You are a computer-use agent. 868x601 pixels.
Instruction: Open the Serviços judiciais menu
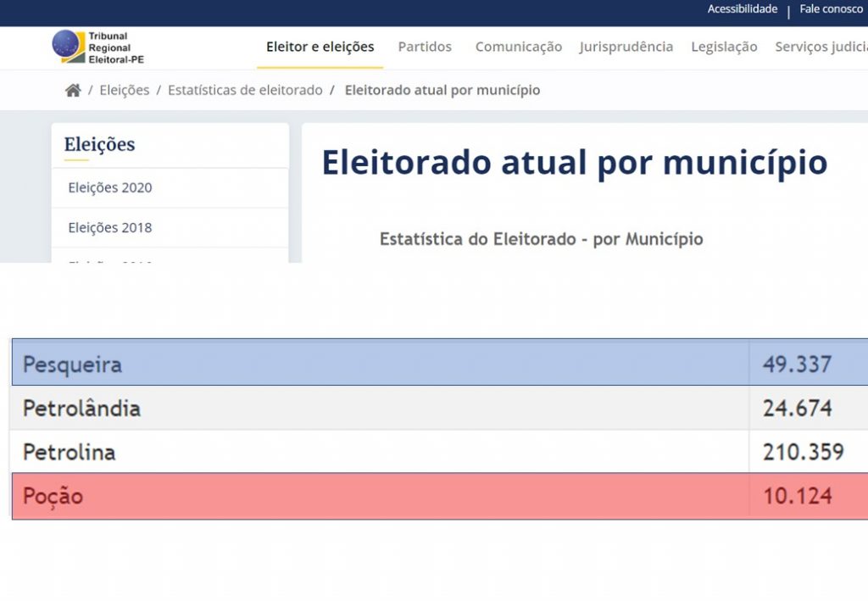click(821, 47)
